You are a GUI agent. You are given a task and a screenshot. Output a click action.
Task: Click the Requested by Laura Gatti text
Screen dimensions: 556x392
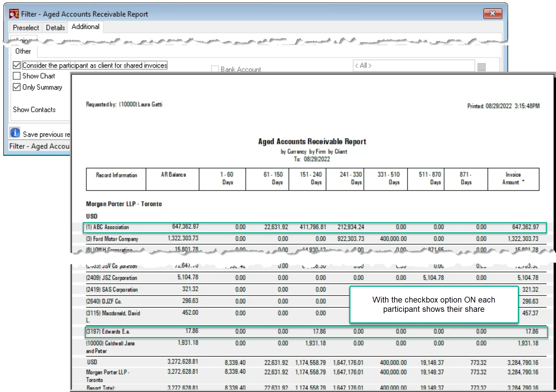click(x=124, y=104)
